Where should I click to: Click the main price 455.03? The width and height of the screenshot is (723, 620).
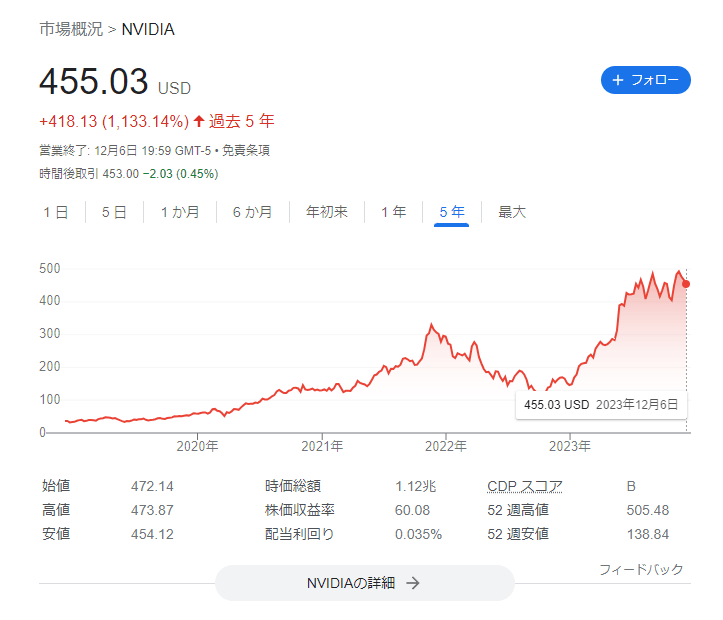tap(94, 82)
